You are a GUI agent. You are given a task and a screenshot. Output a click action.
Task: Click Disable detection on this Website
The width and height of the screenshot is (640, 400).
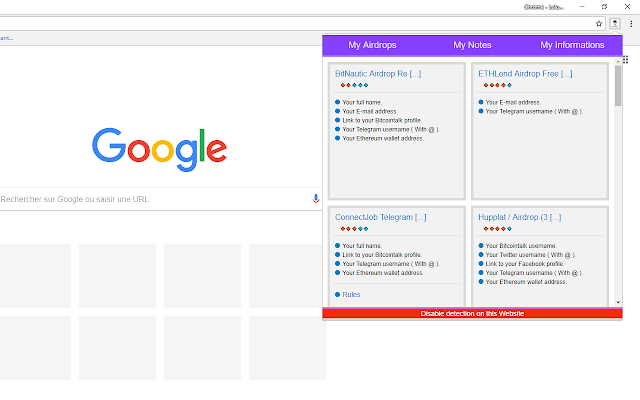click(472, 313)
